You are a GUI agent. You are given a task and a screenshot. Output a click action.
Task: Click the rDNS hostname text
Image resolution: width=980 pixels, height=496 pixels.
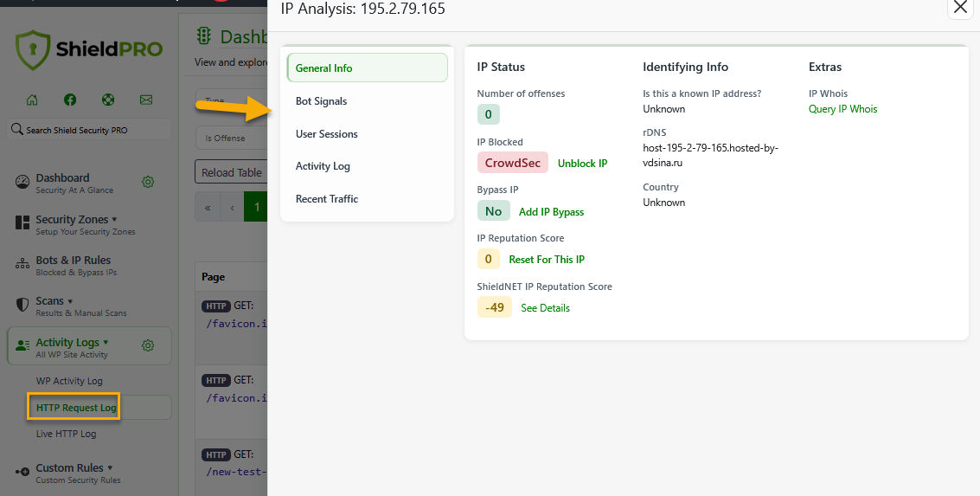(711, 155)
